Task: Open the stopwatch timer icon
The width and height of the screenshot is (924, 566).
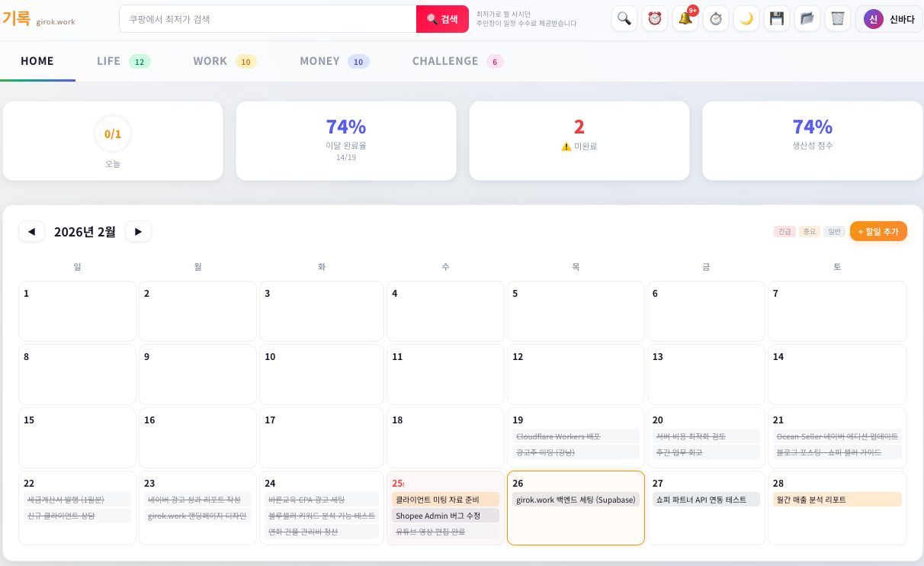Action: (716, 18)
